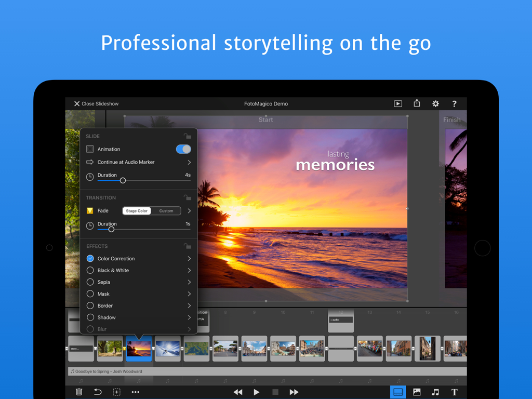Screen dimensions: 532x399
Task: Switch to the Custom transition color tab
Action: [166, 211]
